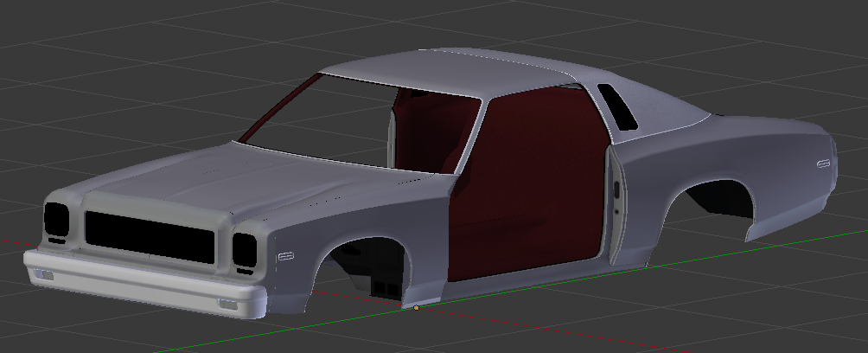Viewport: 868px width, 353px height.
Task: Click the emblem on the rear quarter panel
Action: point(823,164)
